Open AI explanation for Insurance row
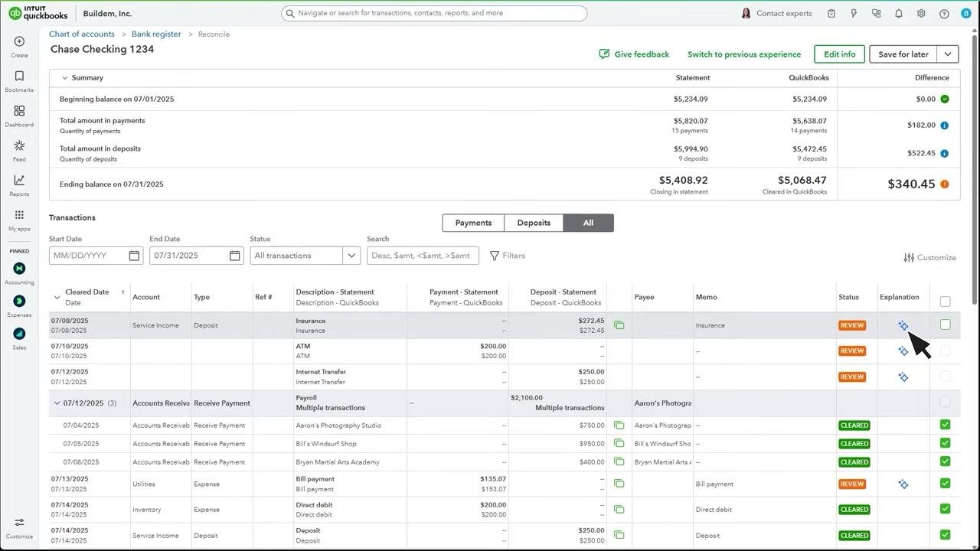980x551 pixels. [x=903, y=325]
